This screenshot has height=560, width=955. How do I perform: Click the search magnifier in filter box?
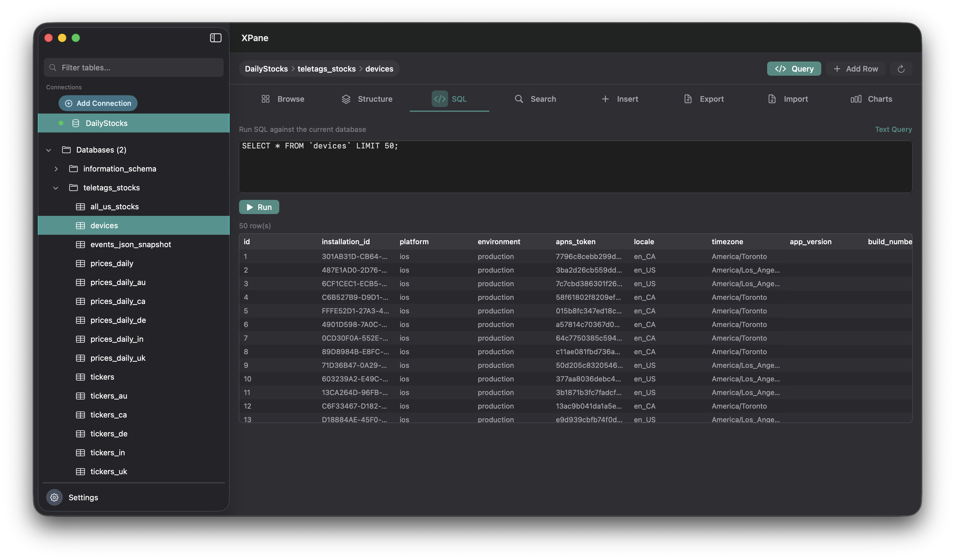click(x=53, y=68)
